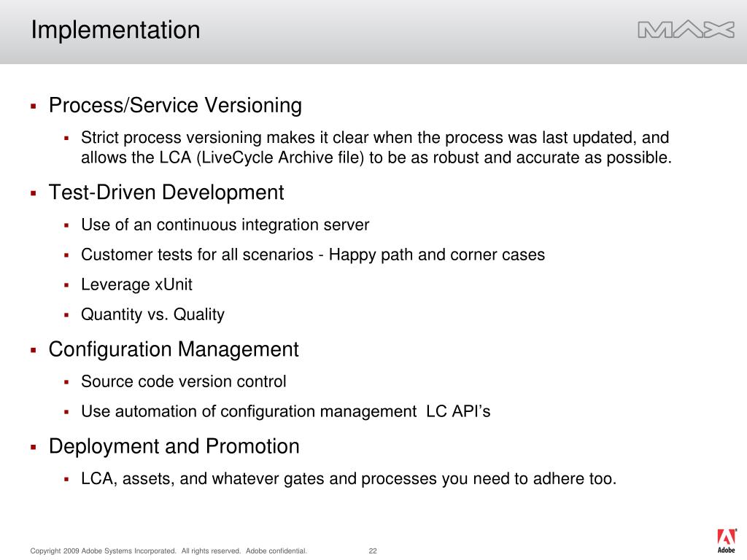
Task: Click the Configuration Management heading
Action: (x=174, y=349)
